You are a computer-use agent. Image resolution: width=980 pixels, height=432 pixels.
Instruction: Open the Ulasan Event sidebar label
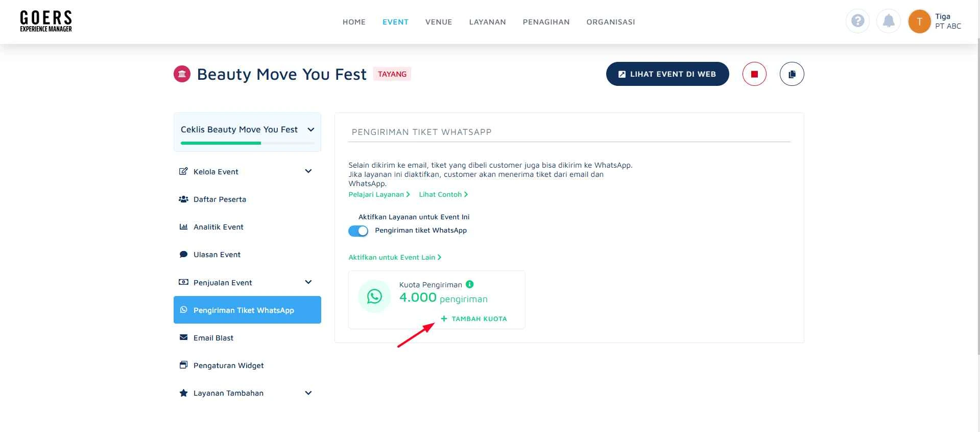pos(217,255)
